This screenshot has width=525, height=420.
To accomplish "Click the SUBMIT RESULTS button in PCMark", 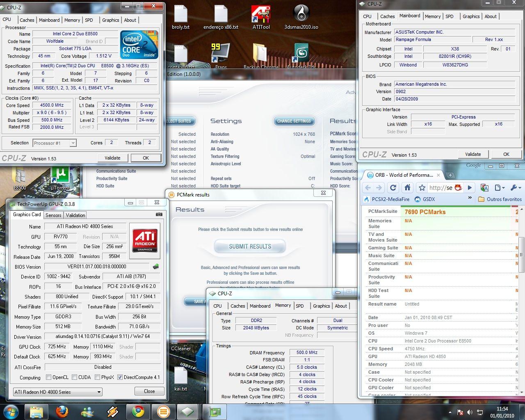I will point(250,247).
